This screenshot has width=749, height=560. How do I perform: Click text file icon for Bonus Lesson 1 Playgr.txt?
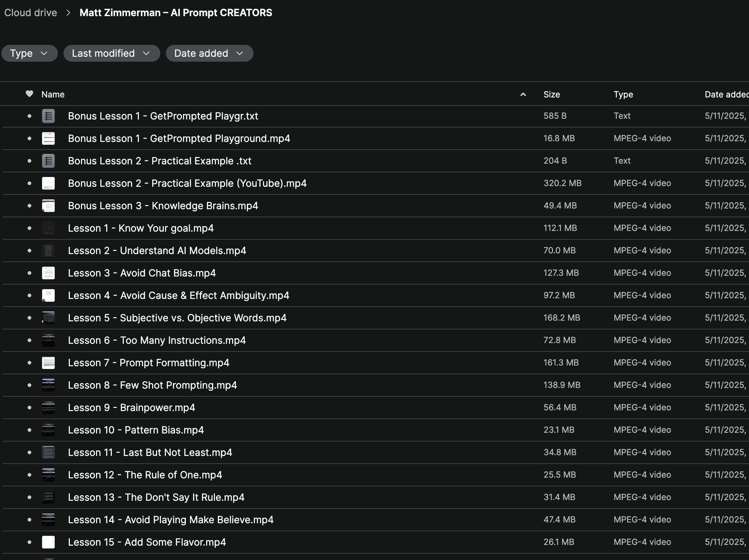[x=48, y=116]
